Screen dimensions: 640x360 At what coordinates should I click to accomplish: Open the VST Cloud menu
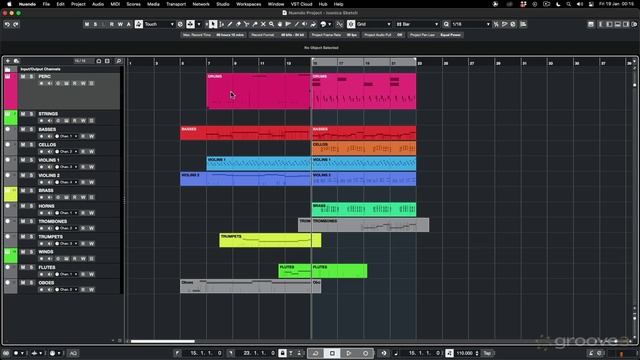pos(301,4)
